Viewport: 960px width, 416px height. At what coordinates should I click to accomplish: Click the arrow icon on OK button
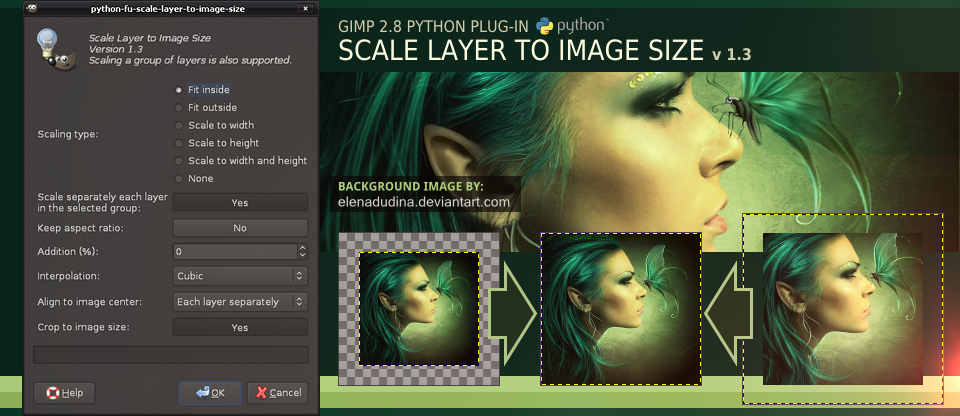point(203,392)
